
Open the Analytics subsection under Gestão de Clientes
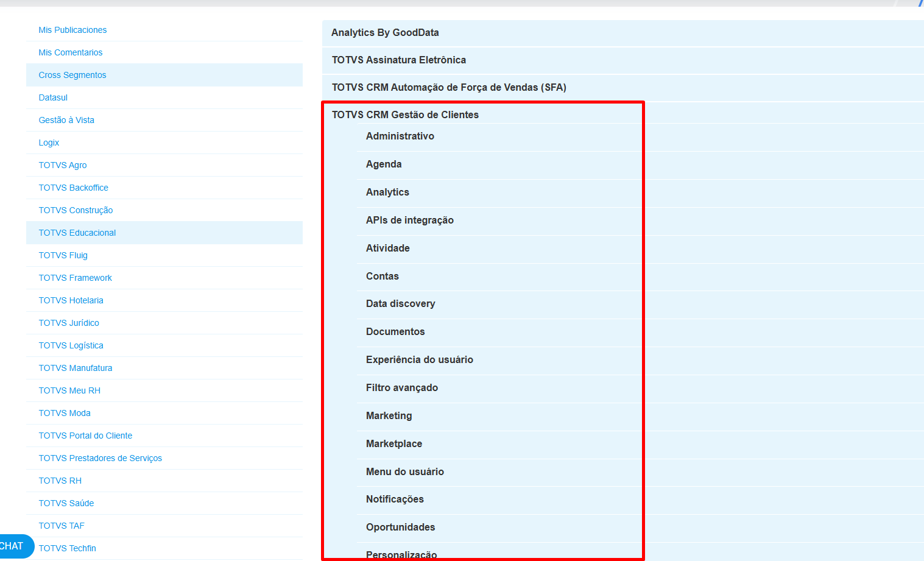(387, 192)
